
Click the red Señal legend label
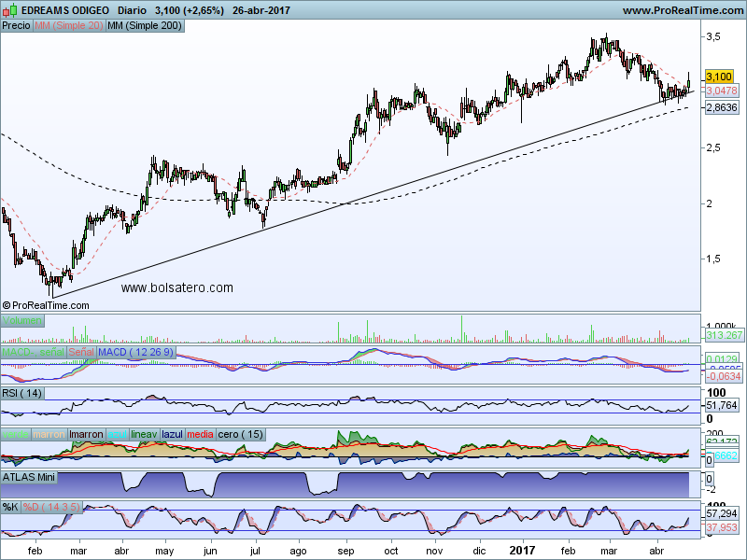(81, 352)
